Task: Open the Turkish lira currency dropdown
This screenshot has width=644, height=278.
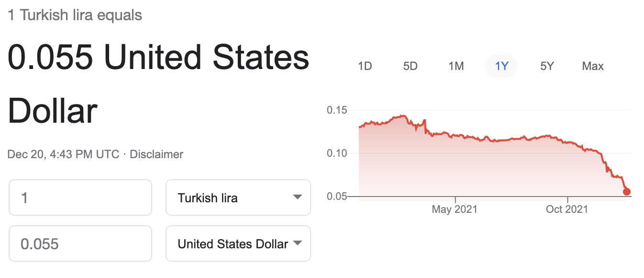Action: click(238, 197)
